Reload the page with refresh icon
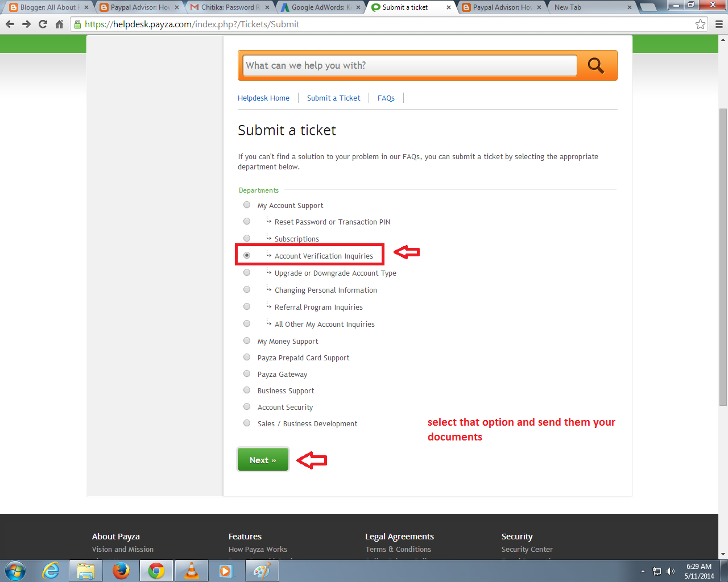The image size is (728, 582). click(x=43, y=24)
